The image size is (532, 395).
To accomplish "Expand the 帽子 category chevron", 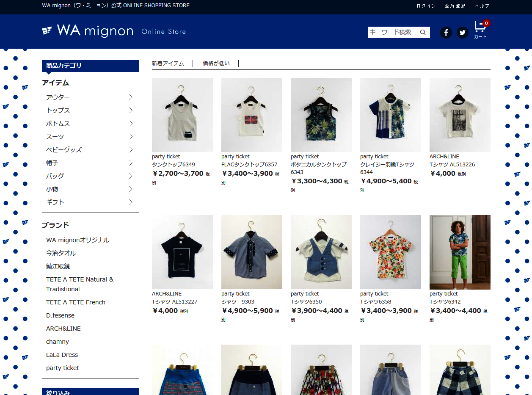I will [x=131, y=163].
